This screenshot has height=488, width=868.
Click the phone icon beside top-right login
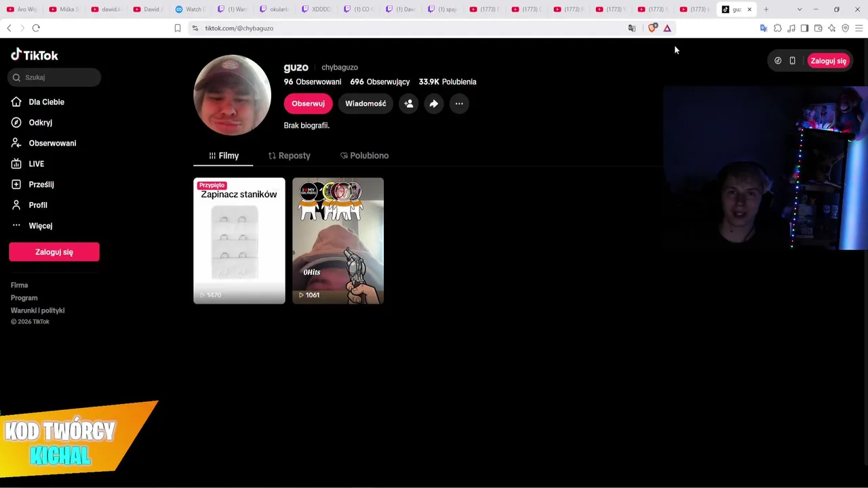(x=792, y=61)
